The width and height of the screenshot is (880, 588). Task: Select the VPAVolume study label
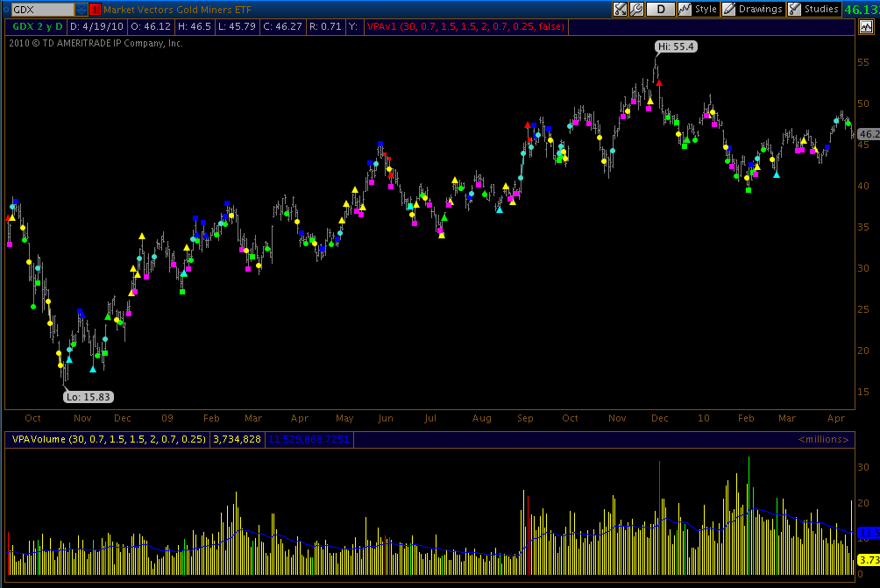(x=109, y=439)
